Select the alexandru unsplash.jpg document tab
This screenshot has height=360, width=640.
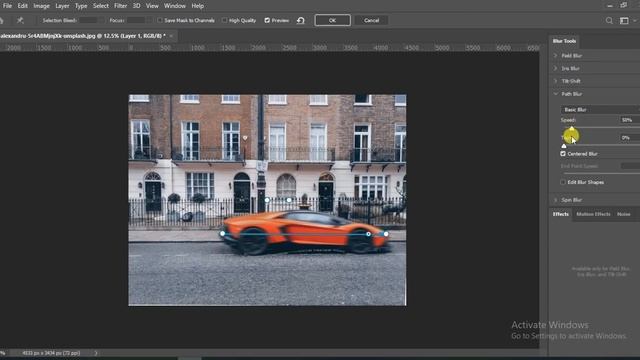[x=83, y=36]
